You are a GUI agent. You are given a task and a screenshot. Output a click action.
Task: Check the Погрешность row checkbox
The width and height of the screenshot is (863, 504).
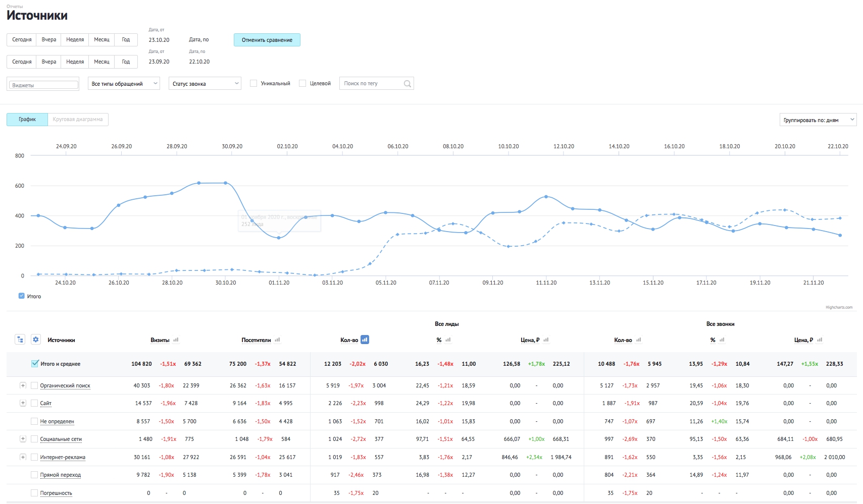(34, 493)
